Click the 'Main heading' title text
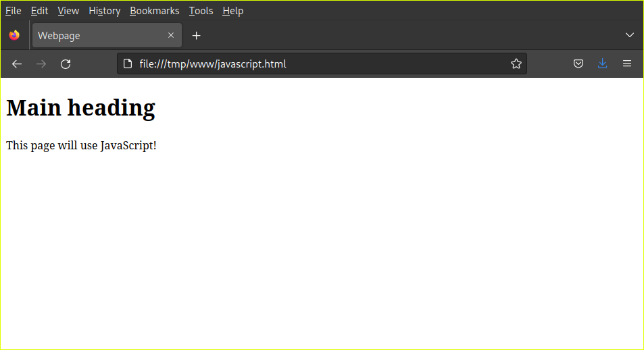The image size is (644, 350). click(x=80, y=108)
